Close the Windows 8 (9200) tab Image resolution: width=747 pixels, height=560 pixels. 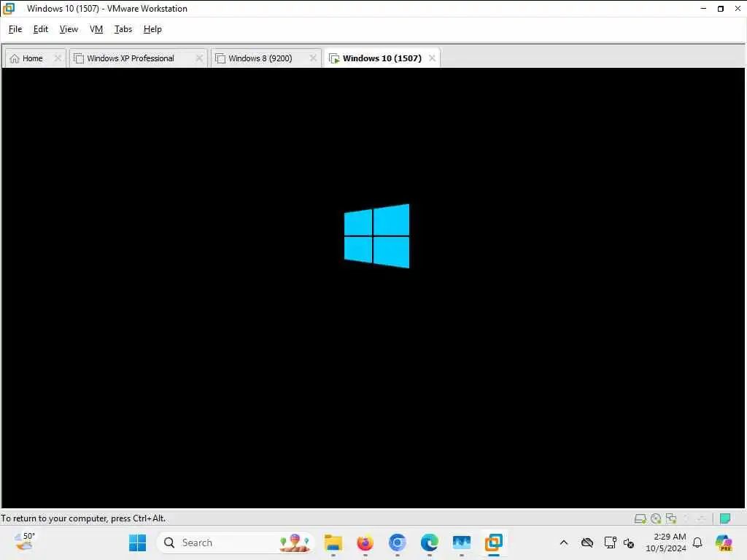pos(313,58)
